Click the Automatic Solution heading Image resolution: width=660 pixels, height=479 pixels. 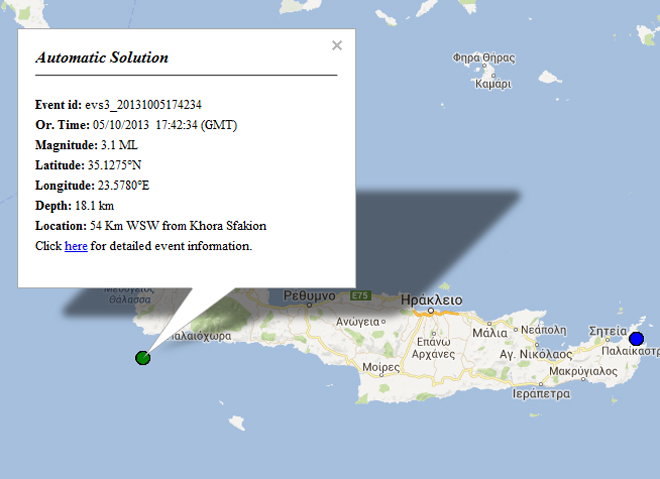102,58
